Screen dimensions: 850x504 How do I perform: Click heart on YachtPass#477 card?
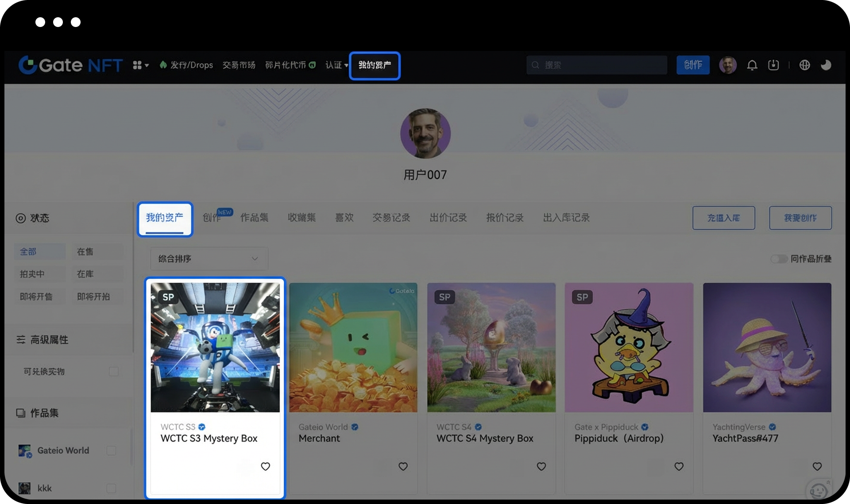(817, 466)
